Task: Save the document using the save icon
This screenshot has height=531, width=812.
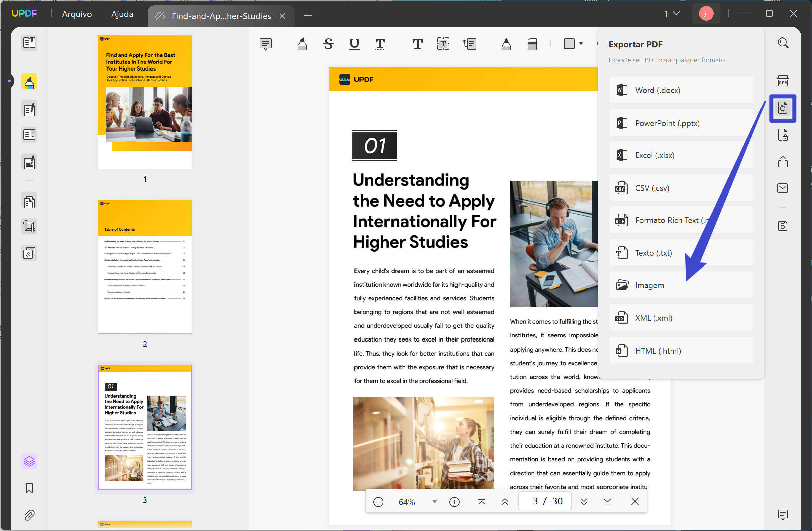Action: click(x=783, y=226)
